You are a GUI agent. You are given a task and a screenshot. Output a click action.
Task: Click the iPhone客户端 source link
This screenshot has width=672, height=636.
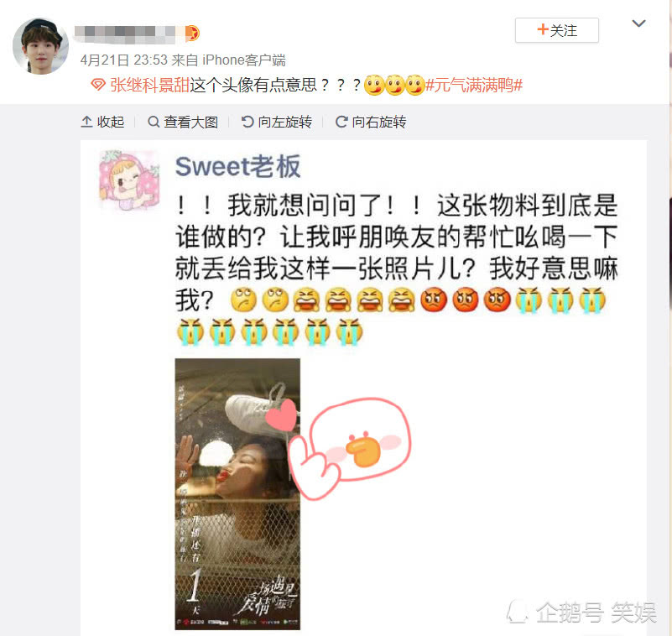click(x=244, y=60)
